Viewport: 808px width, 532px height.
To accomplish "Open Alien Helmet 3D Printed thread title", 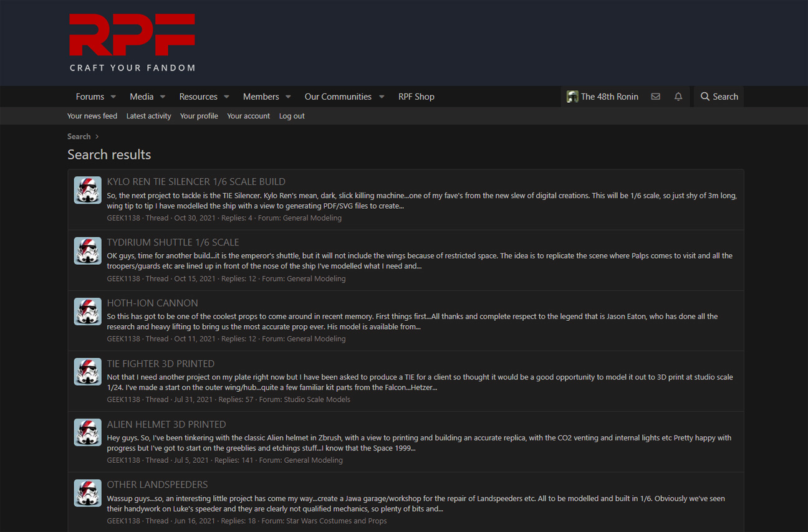I will click(166, 424).
